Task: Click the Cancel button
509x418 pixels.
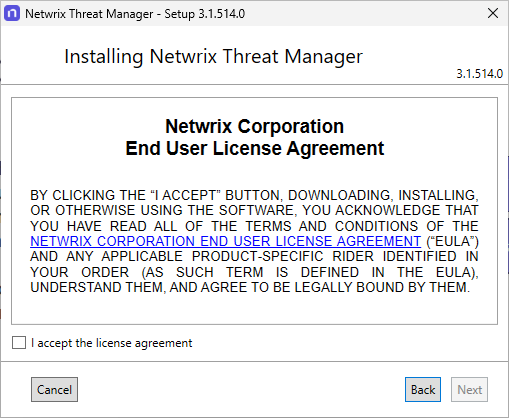Action: [x=54, y=389]
